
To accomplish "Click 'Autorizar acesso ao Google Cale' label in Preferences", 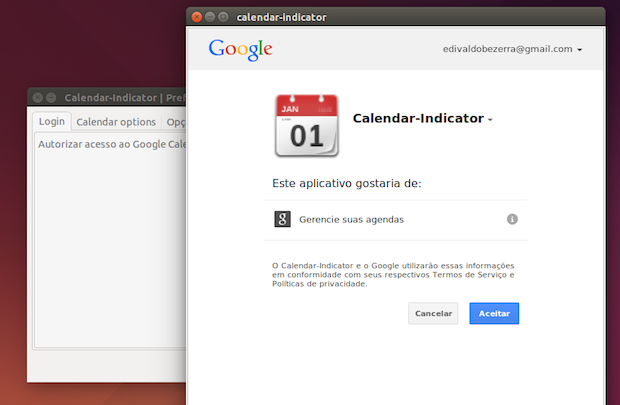I will [x=112, y=144].
